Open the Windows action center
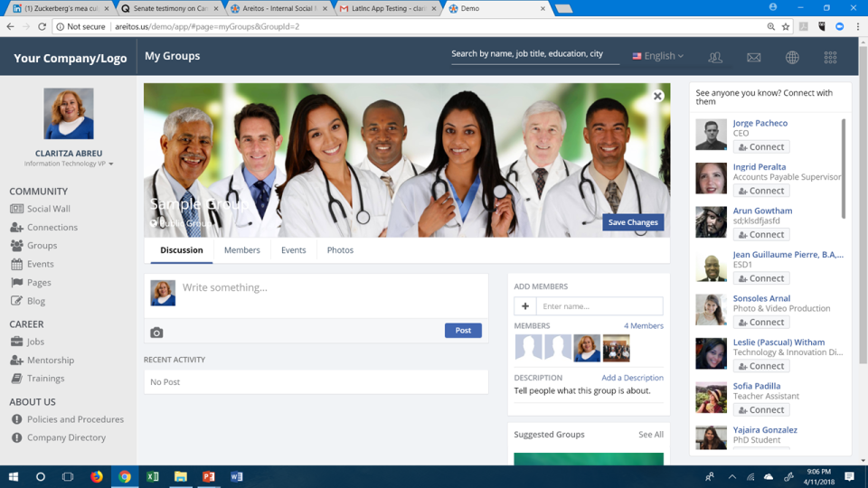This screenshot has height=488, width=868. click(849, 476)
